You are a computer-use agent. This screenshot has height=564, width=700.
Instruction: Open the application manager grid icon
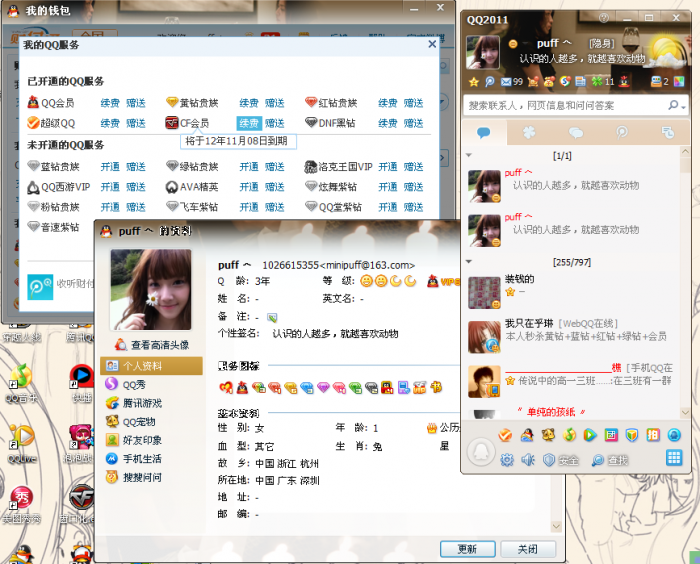pos(674,458)
